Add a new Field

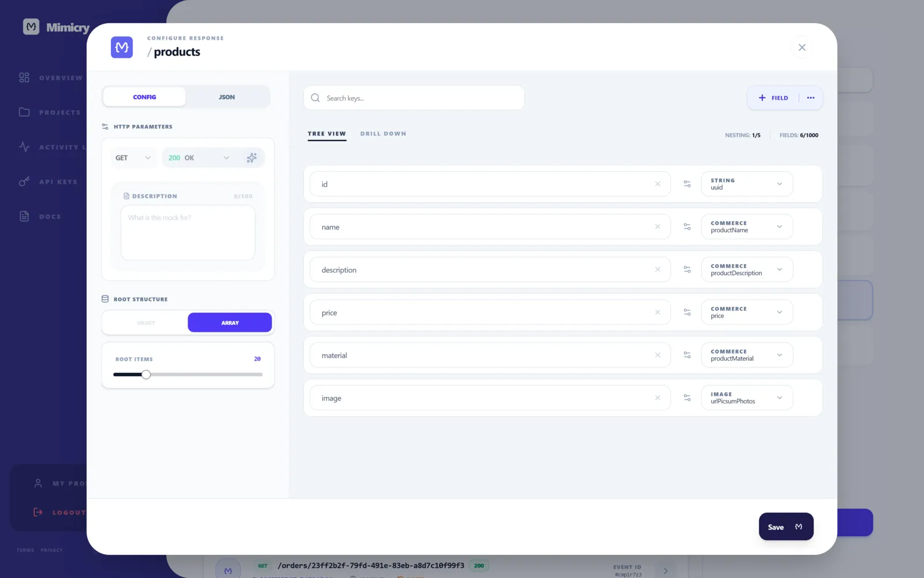pyautogui.click(x=773, y=98)
